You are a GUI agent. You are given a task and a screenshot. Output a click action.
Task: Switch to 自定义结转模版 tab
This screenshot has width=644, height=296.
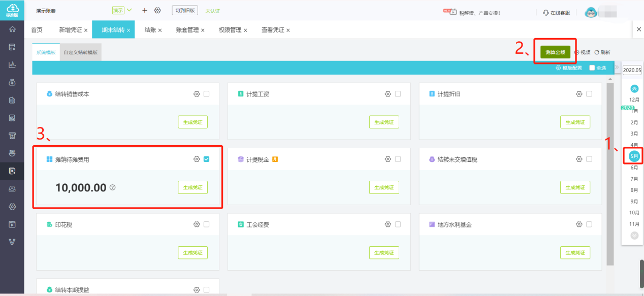(80, 52)
